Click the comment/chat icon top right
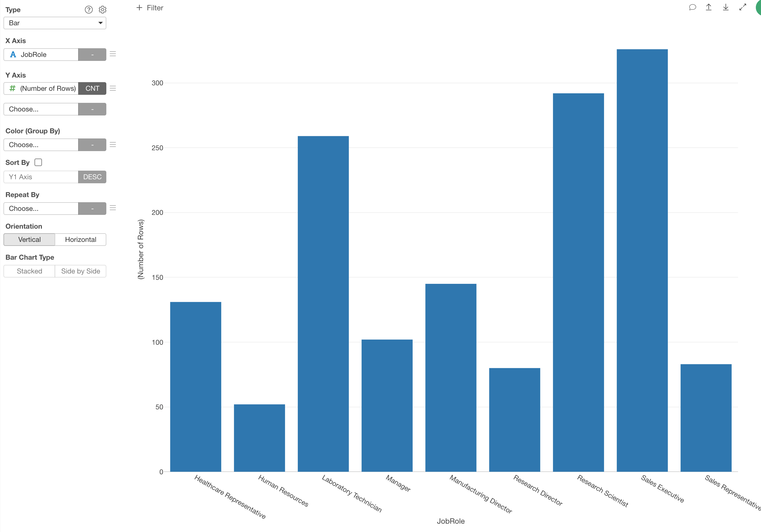This screenshot has height=532, width=761. click(692, 8)
